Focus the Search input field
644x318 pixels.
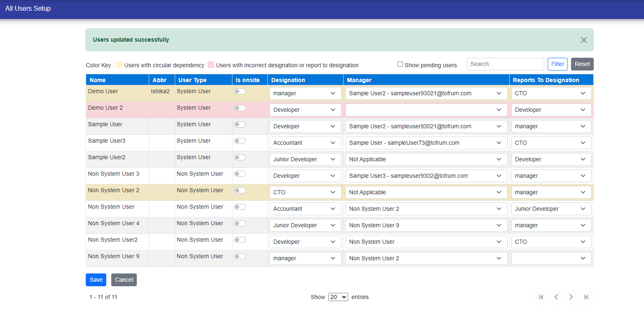click(x=505, y=64)
